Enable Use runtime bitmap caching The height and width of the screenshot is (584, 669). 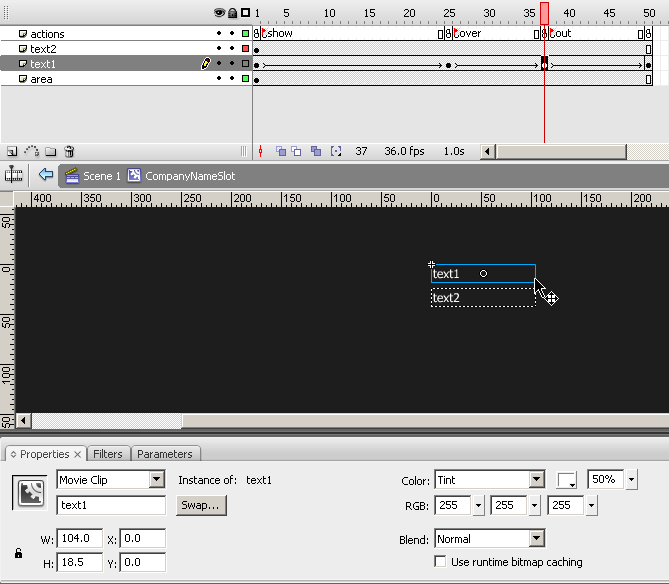[x=440, y=562]
